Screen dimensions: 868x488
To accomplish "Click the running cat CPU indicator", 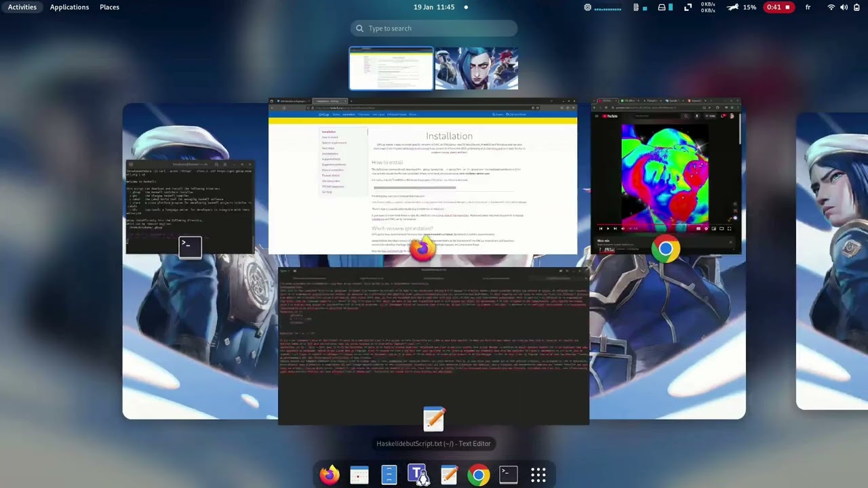I will point(733,7).
